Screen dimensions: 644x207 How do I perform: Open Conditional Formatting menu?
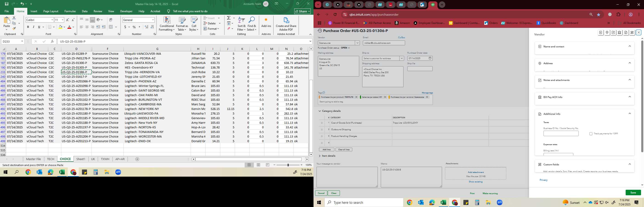coord(167,24)
